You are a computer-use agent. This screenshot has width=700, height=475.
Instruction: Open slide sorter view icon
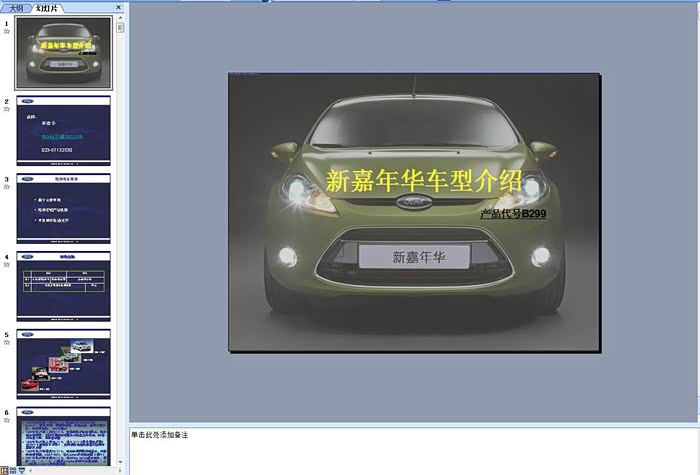coord(13,469)
